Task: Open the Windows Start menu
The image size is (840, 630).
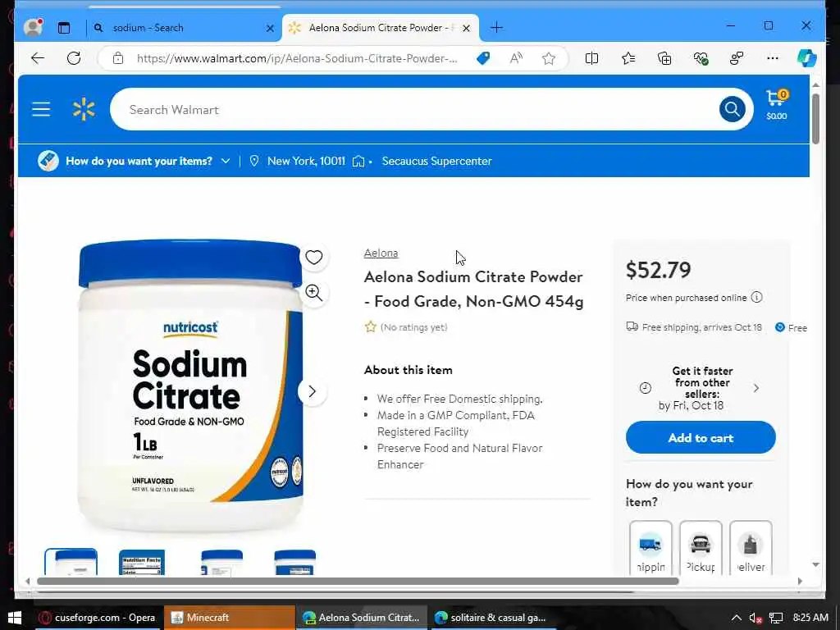Action: 15,618
